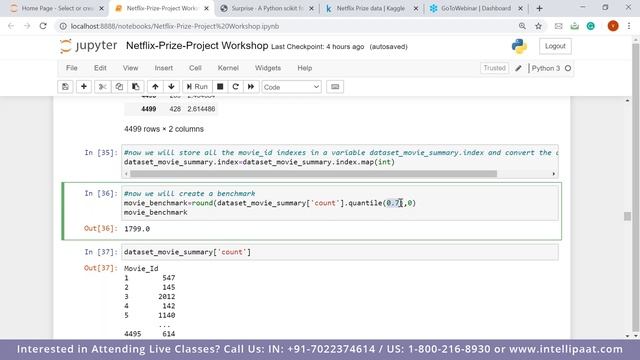Screen dimensions: 640x360
Task: Click the localhost address bar
Action: tap(286, 26)
